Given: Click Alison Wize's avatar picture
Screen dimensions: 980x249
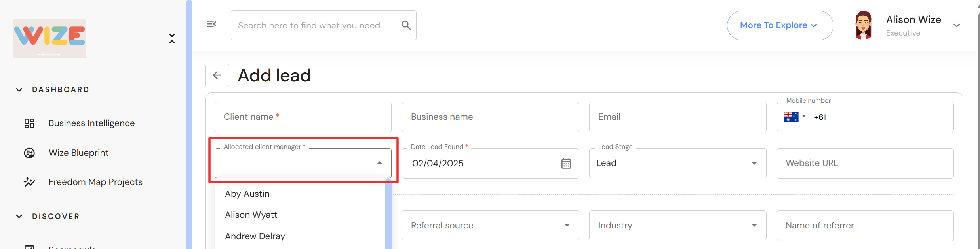Looking at the screenshot, I should (x=863, y=25).
